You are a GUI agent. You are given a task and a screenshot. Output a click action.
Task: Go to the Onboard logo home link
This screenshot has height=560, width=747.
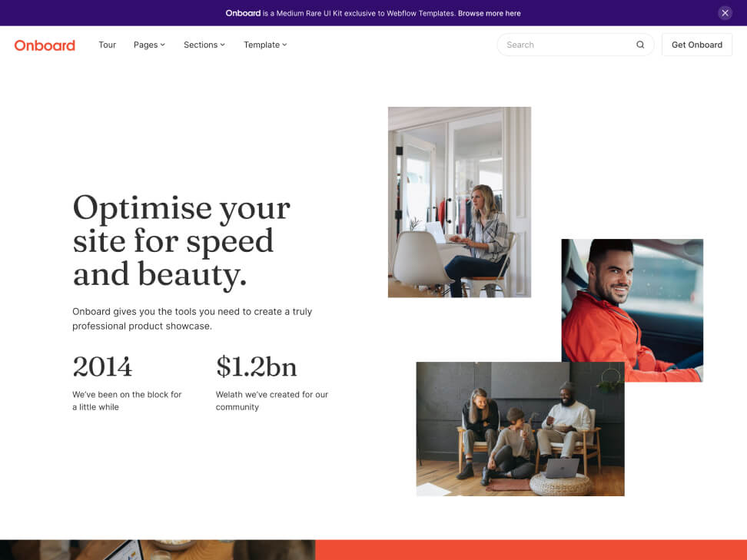45,45
